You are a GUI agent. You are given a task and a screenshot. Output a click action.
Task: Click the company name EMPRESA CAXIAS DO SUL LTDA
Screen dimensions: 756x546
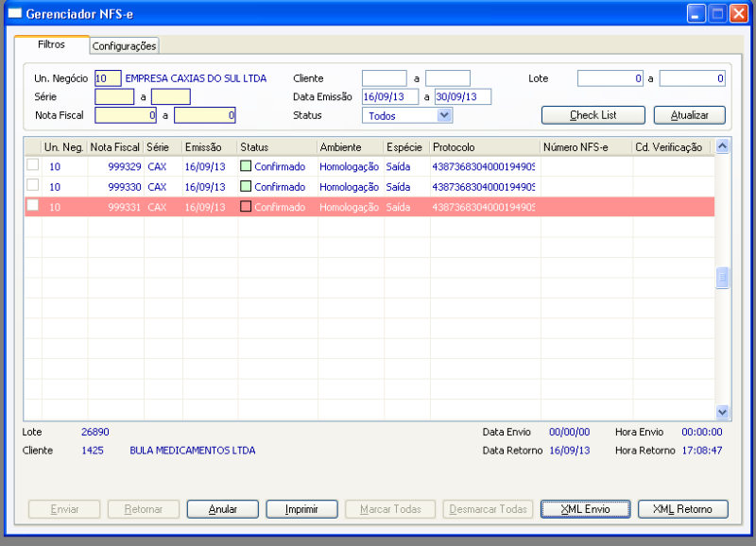click(x=196, y=78)
